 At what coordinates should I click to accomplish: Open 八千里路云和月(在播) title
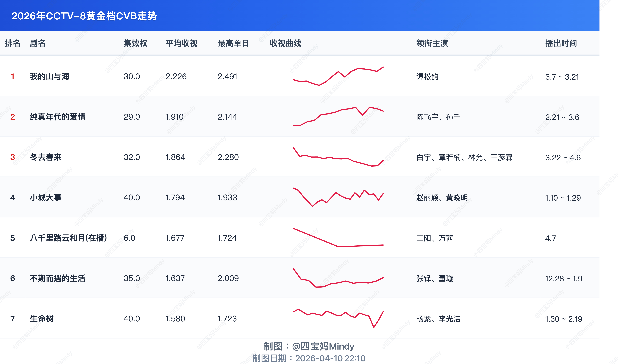68,238
